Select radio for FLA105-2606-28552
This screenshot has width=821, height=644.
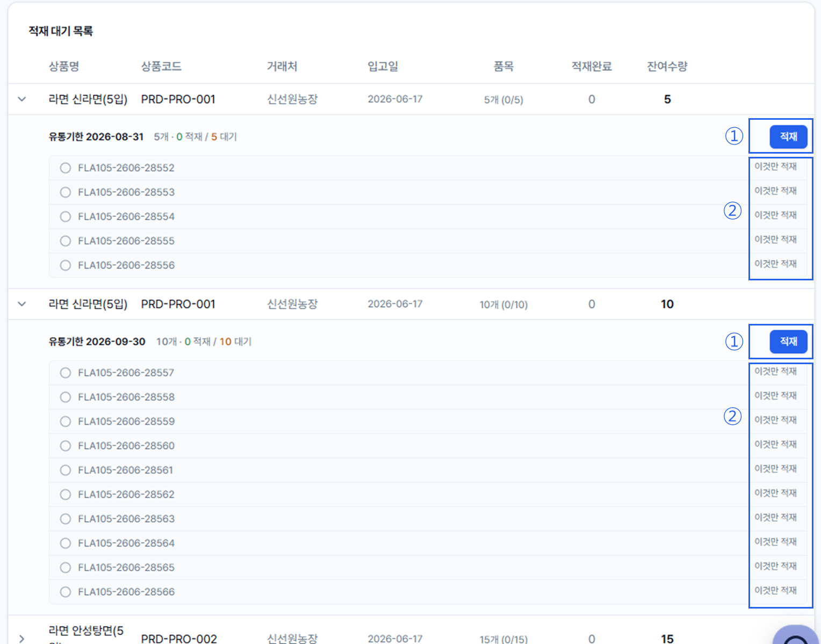tap(66, 168)
